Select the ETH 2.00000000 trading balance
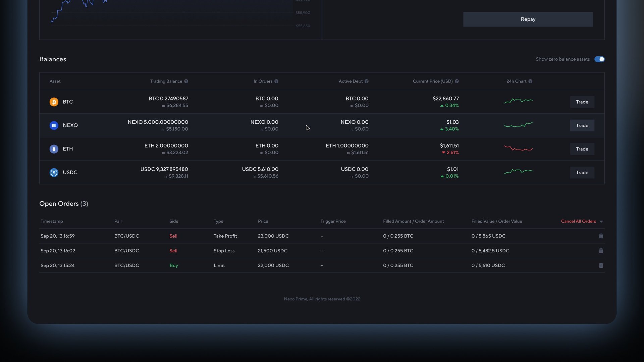The image size is (644, 362). click(166, 145)
